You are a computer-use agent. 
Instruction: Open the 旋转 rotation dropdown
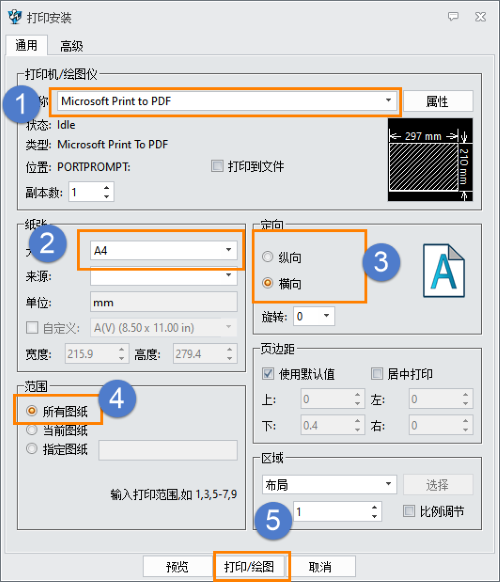coord(314,316)
